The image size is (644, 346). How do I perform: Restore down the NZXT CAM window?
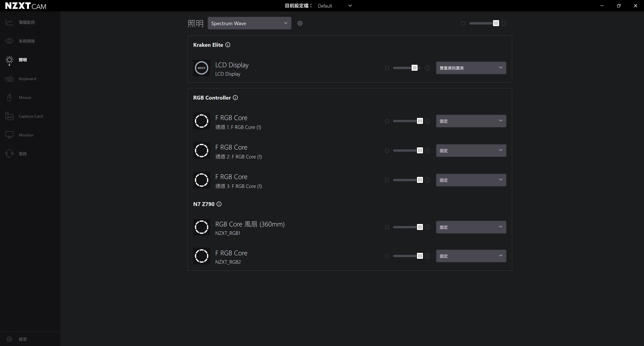pos(619,6)
